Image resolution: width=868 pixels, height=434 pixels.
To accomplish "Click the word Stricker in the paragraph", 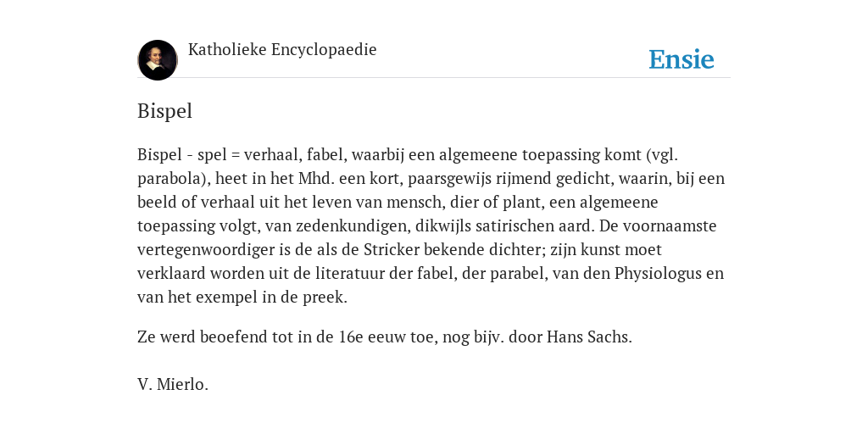I will (x=392, y=250).
